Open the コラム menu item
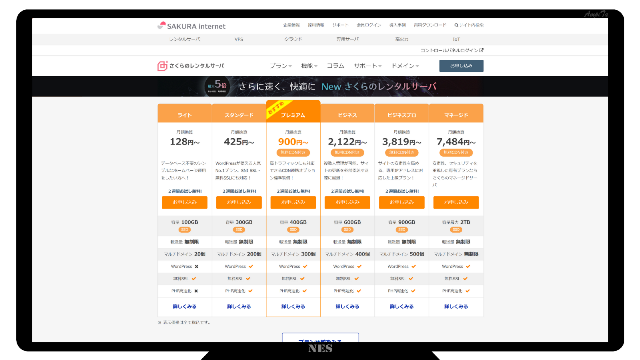640x360 pixels. click(x=336, y=66)
